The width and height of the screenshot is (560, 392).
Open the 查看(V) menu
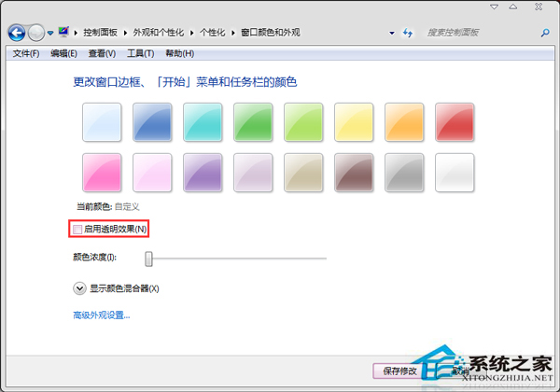point(102,53)
